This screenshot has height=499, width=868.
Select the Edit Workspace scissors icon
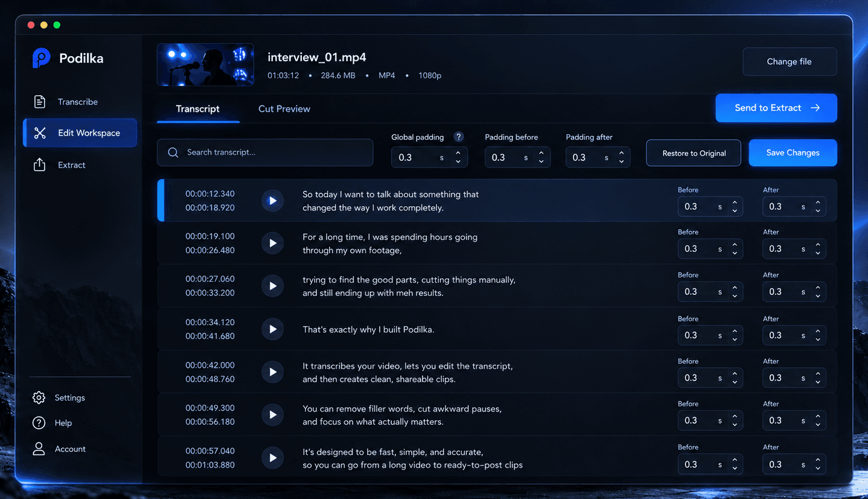point(40,133)
